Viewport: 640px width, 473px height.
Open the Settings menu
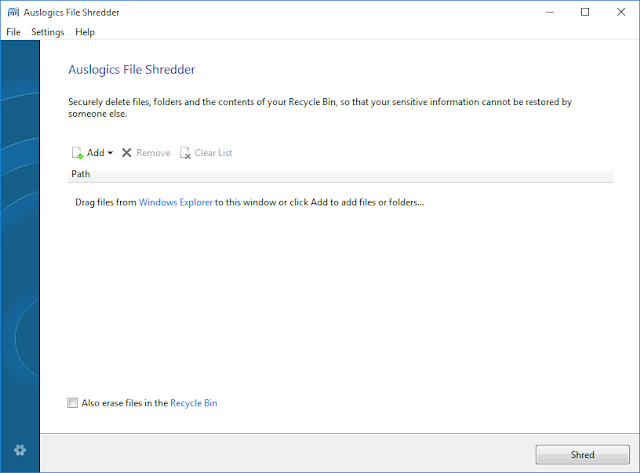(x=48, y=32)
